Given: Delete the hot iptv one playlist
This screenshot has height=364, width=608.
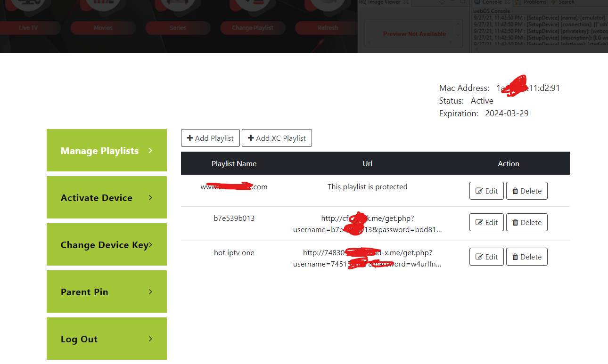Looking at the screenshot, I should click(x=527, y=257).
